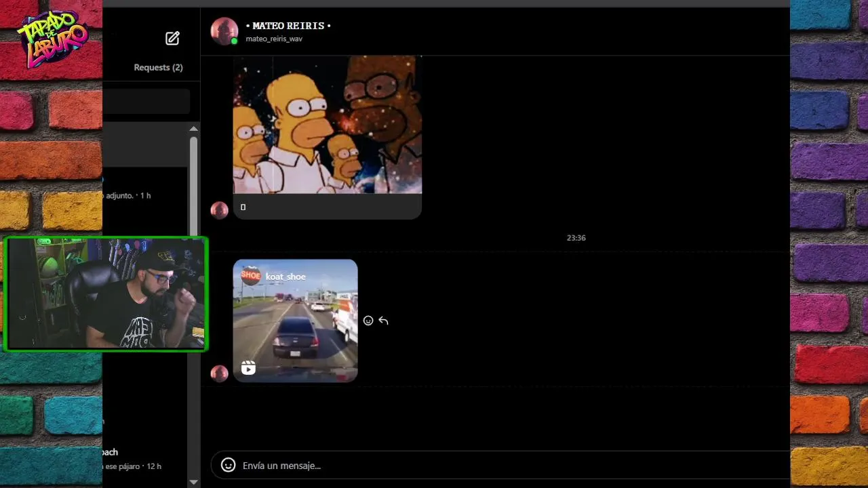The image size is (868, 488).
Task: React to the reel with emoji icon
Action: click(368, 321)
